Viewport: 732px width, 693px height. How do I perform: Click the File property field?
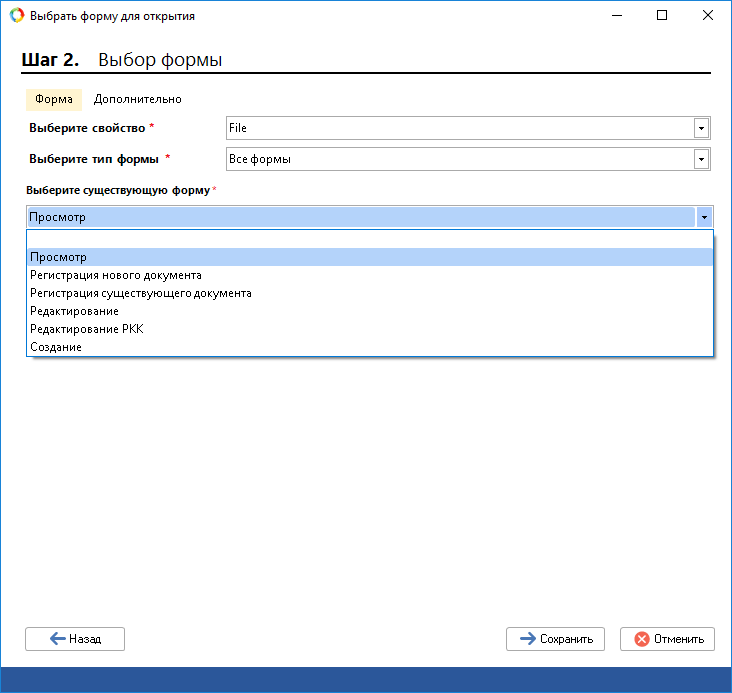coord(460,128)
